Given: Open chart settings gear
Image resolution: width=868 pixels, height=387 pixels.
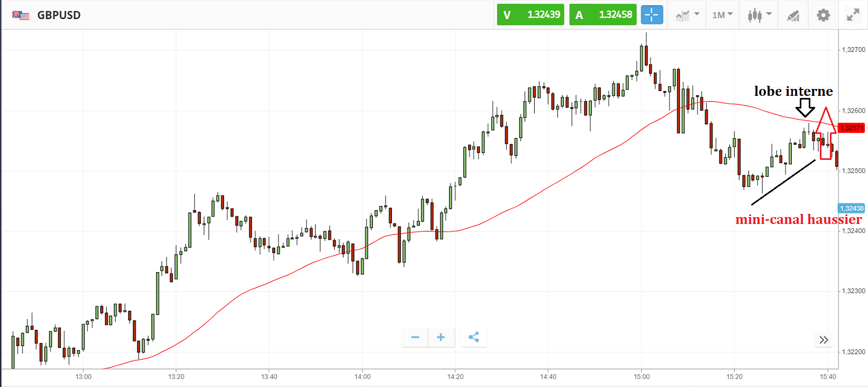Looking at the screenshot, I should click(x=823, y=15).
